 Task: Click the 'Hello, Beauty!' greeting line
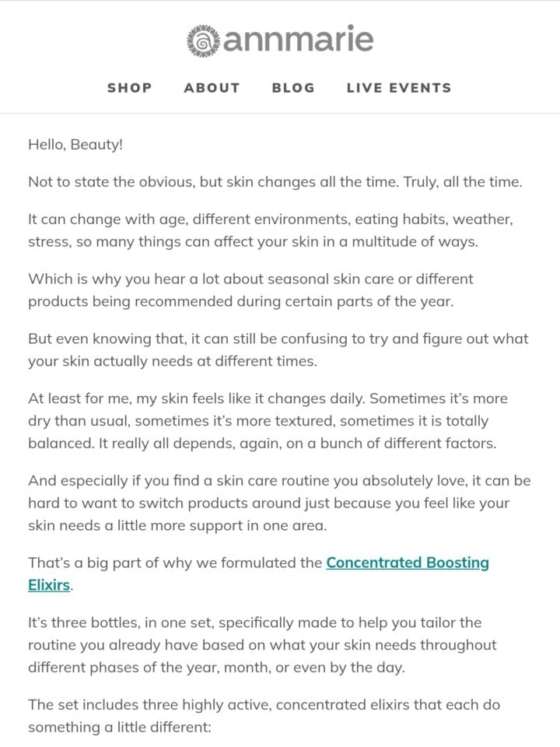(75, 145)
